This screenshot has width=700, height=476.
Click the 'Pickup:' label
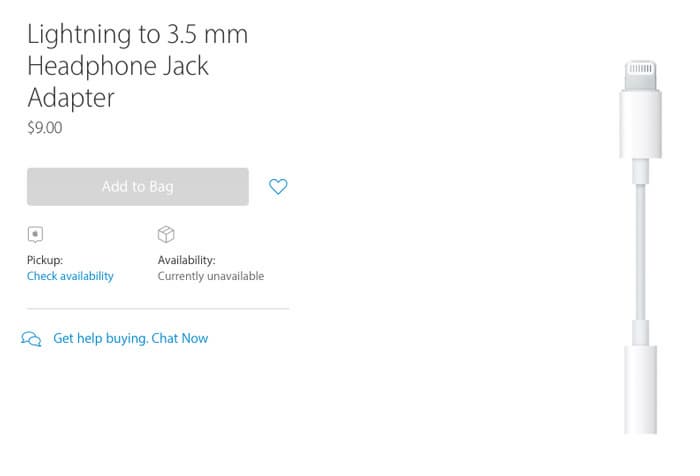coord(45,260)
